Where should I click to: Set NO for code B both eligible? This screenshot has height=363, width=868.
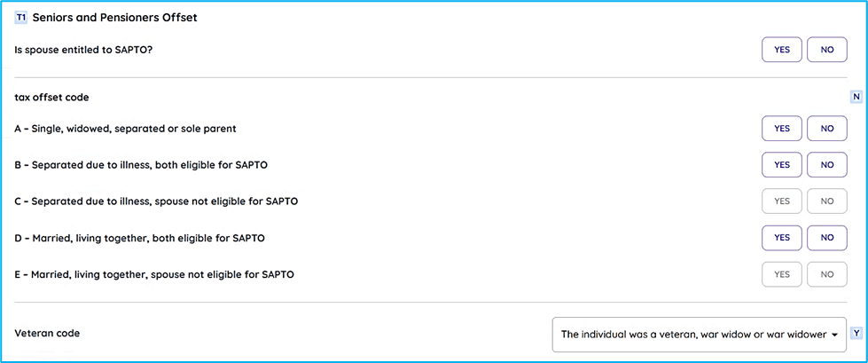tap(827, 164)
